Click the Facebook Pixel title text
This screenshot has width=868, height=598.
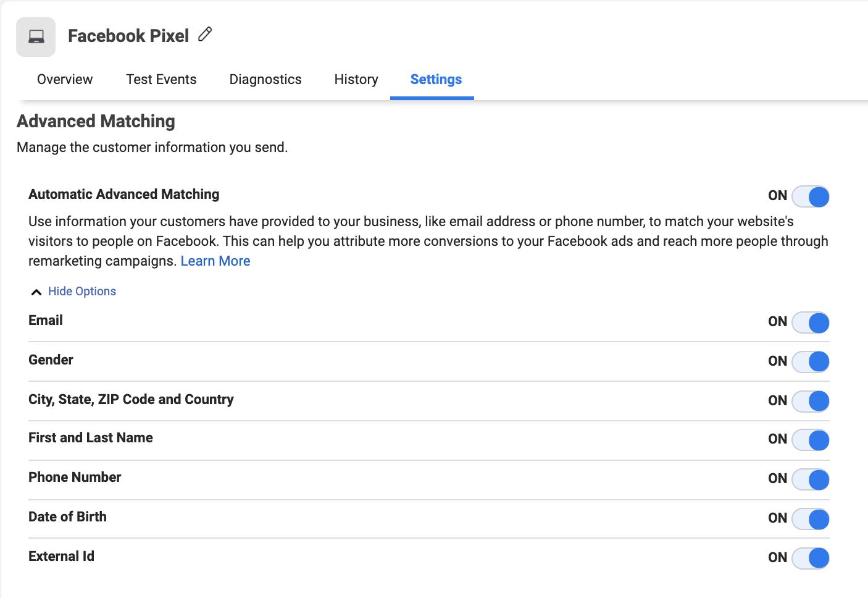click(x=128, y=36)
